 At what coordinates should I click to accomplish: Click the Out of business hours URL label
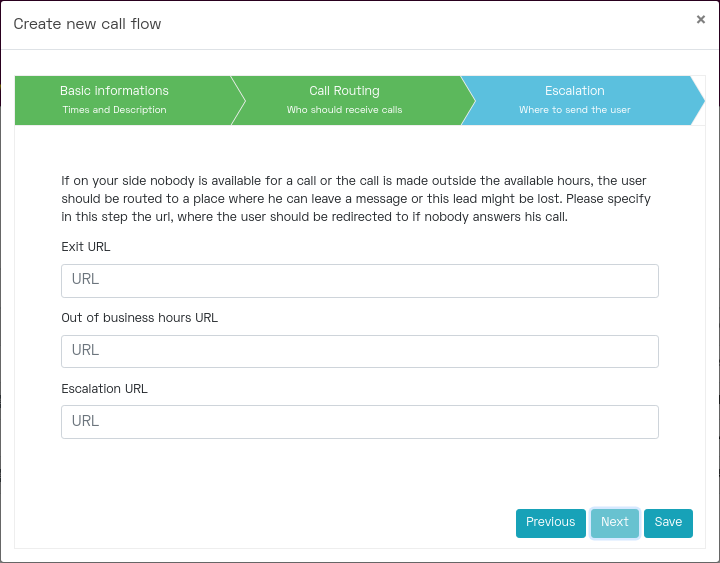coord(140,318)
